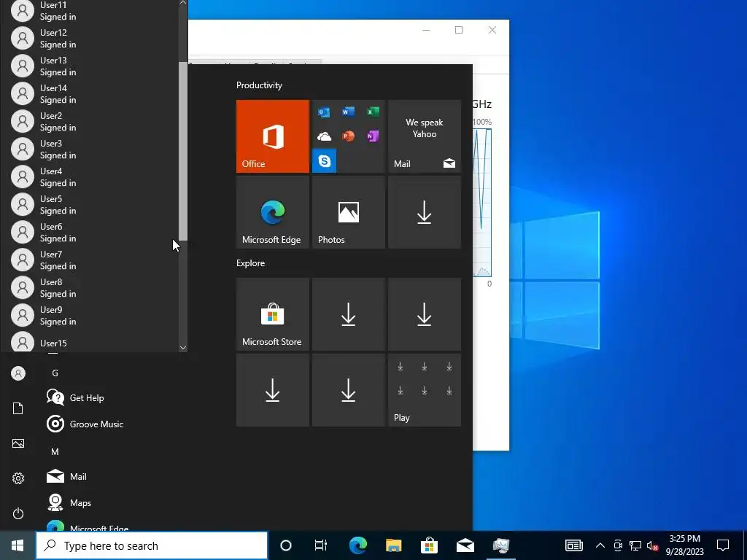Launch Skype from the Productivity tiles
Screen dimensions: 747x560
(x=325, y=161)
